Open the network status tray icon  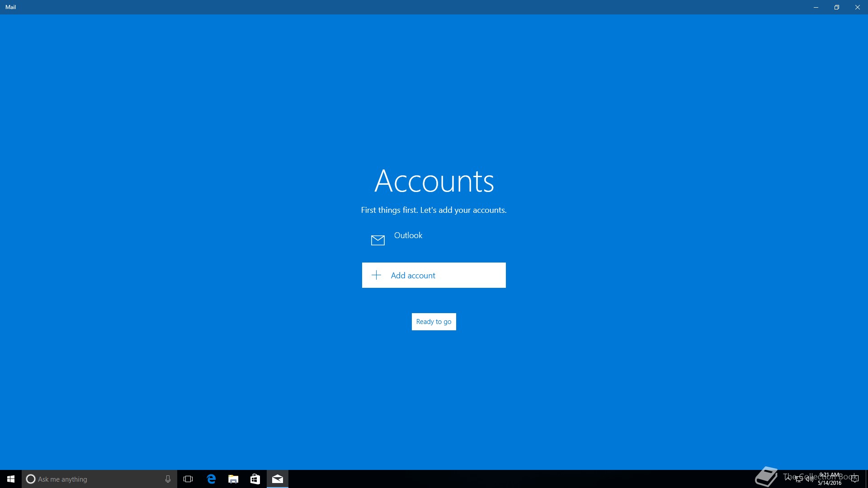(x=799, y=479)
